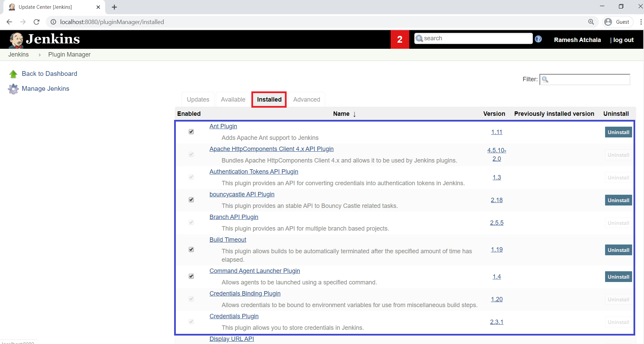The width and height of the screenshot is (644, 344).
Task: Click the green Back to Dashboard arrow icon
Action: [13, 74]
